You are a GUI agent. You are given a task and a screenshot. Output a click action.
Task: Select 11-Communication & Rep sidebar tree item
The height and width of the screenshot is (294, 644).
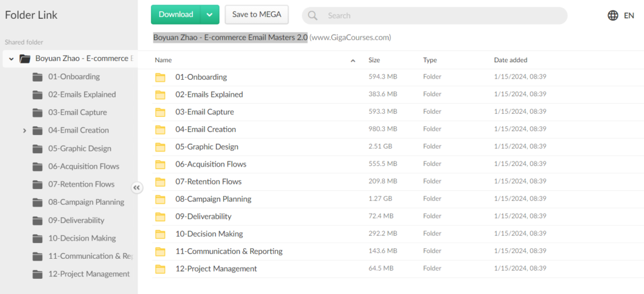pos(91,256)
